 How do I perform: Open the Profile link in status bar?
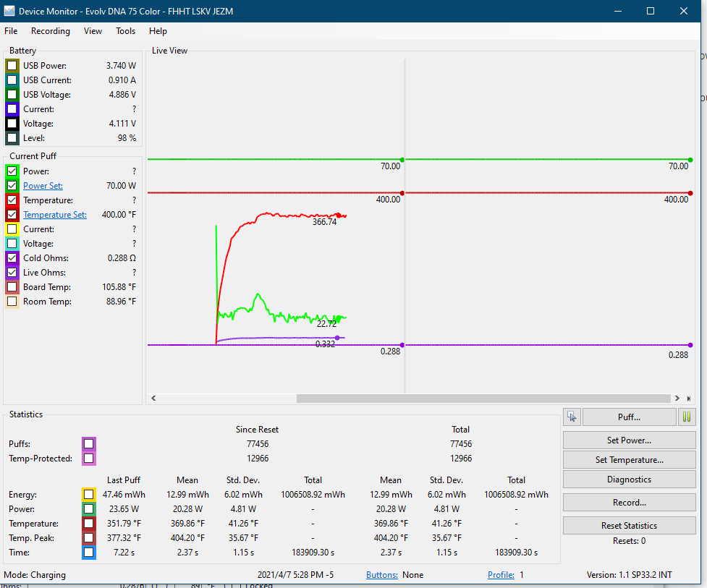[501, 575]
